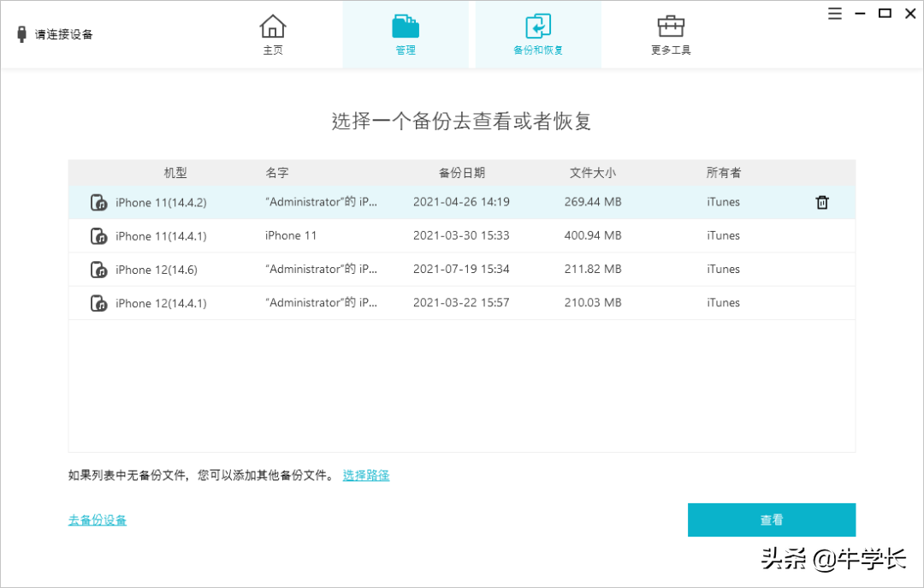924x588 pixels.
Task: Select the 管理 folder icon
Action: 405,27
